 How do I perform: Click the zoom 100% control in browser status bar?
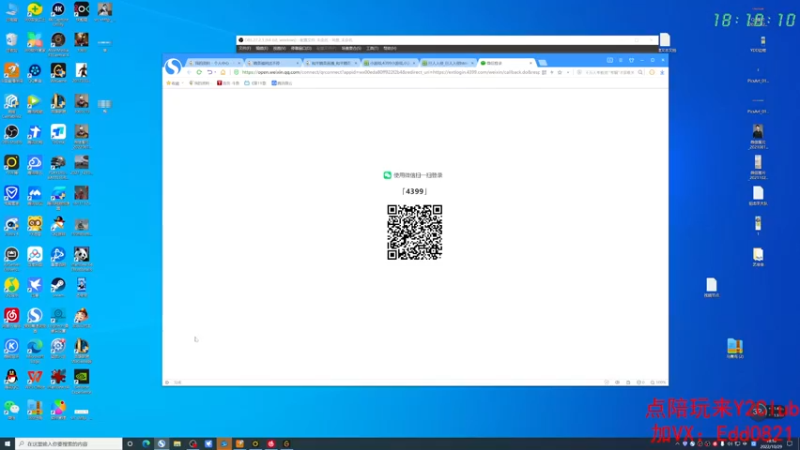pyautogui.click(x=659, y=382)
